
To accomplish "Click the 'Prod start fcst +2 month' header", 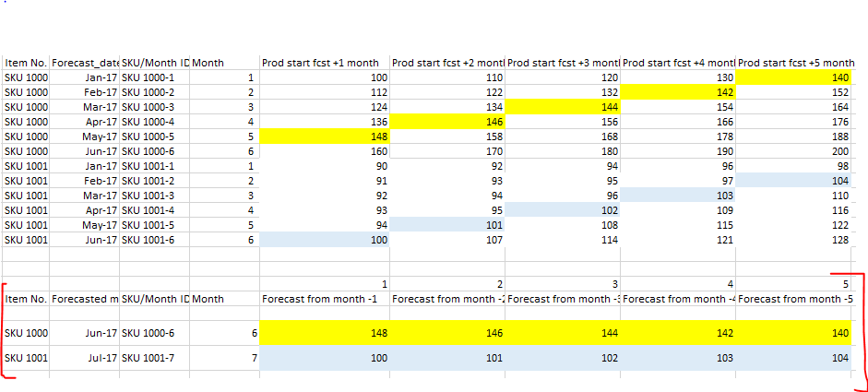I will tap(447, 63).
